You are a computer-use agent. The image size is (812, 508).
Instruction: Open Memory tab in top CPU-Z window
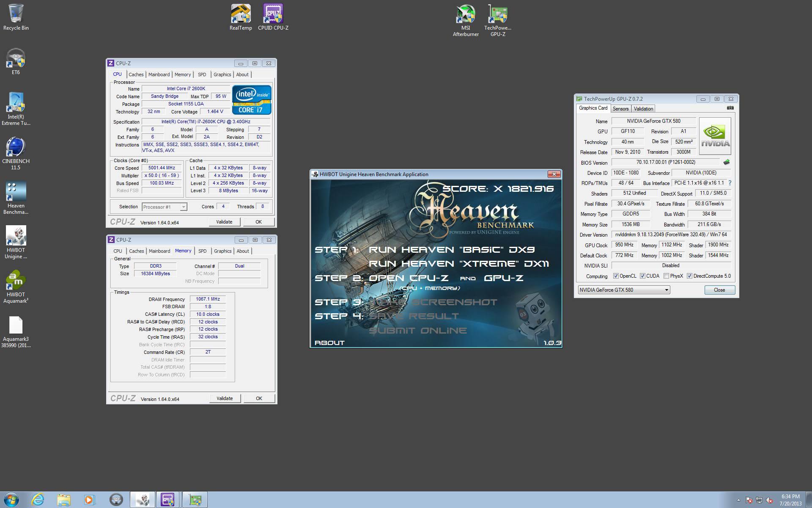(183, 75)
